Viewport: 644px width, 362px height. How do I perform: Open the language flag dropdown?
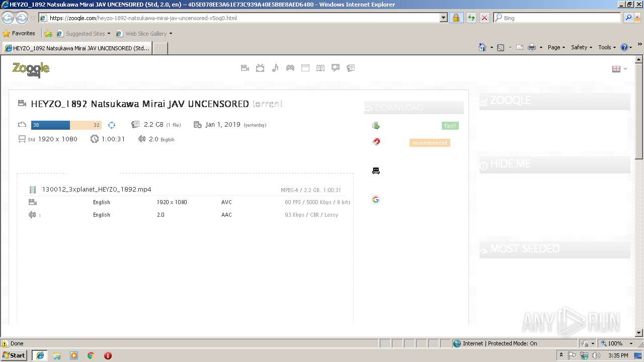tap(619, 69)
